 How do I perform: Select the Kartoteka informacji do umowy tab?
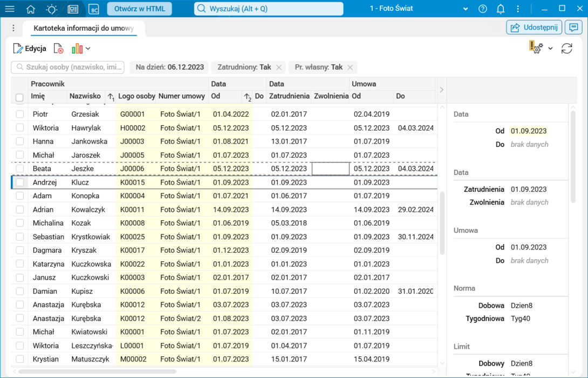point(84,28)
